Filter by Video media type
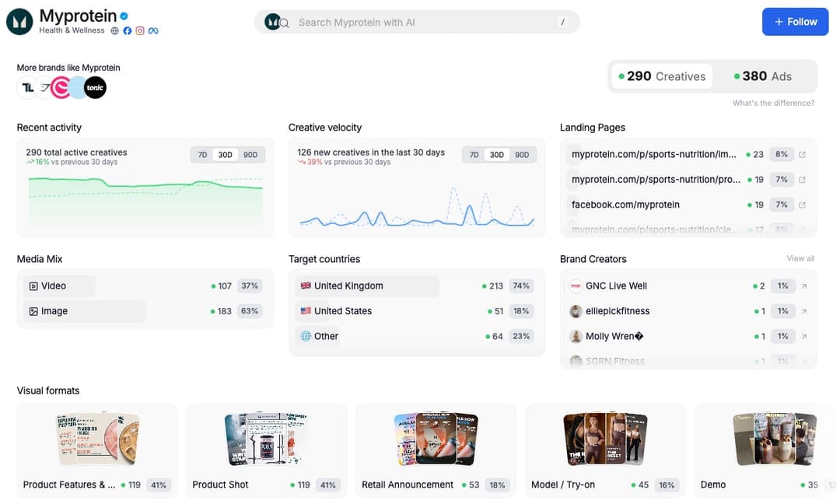 click(145, 286)
